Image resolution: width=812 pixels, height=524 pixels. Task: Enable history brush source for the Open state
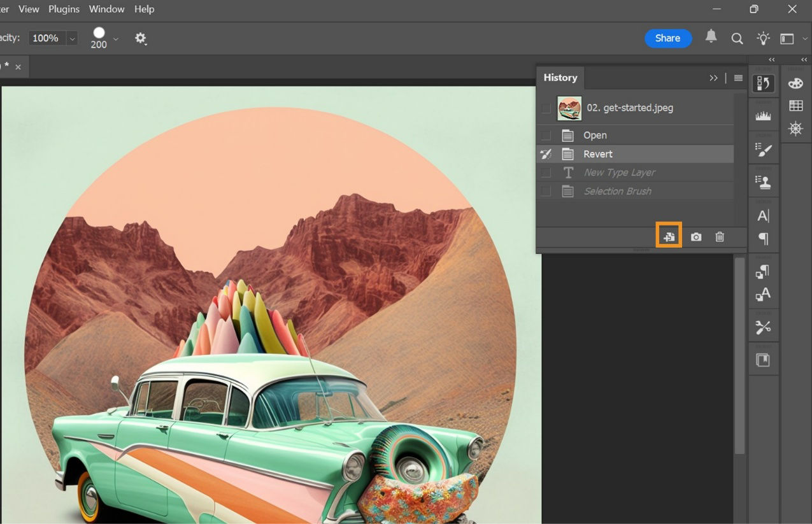point(545,135)
